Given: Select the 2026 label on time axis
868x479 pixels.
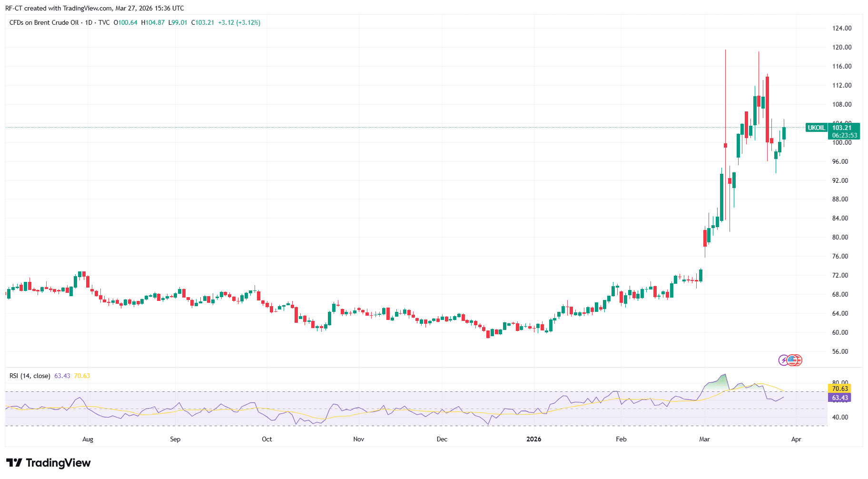Looking at the screenshot, I should pyautogui.click(x=533, y=439).
